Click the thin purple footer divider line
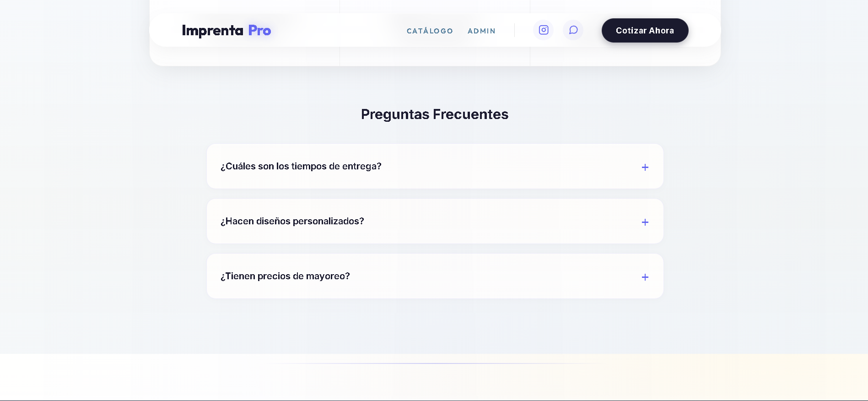868x401 pixels. click(x=435, y=363)
